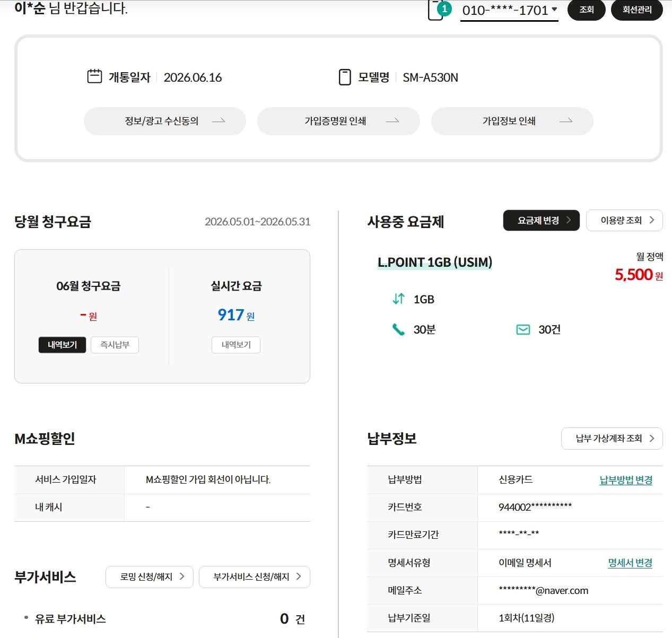This screenshot has width=672, height=638.
Task: Click the **********@naver.com email address
Action: pyautogui.click(x=544, y=590)
